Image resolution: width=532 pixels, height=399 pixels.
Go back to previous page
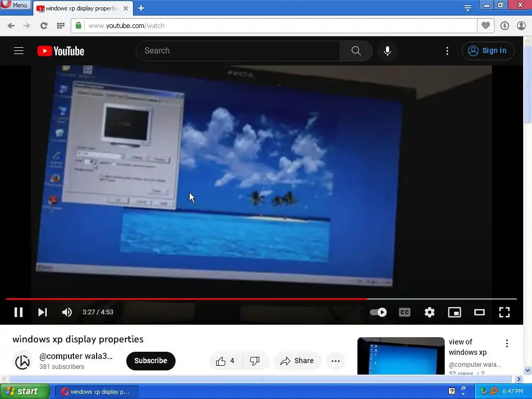[11, 26]
